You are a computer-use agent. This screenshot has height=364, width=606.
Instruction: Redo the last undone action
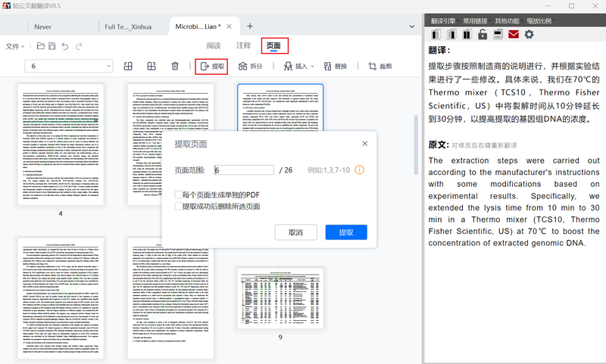coord(79,46)
